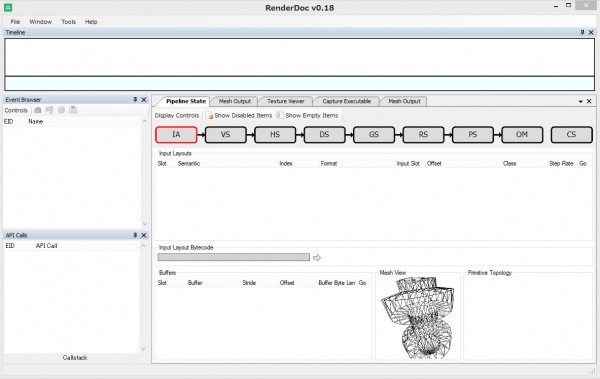Click Event Browser scrollbar up arrow
This screenshot has width=600, height=379.
(x=145, y=121)
